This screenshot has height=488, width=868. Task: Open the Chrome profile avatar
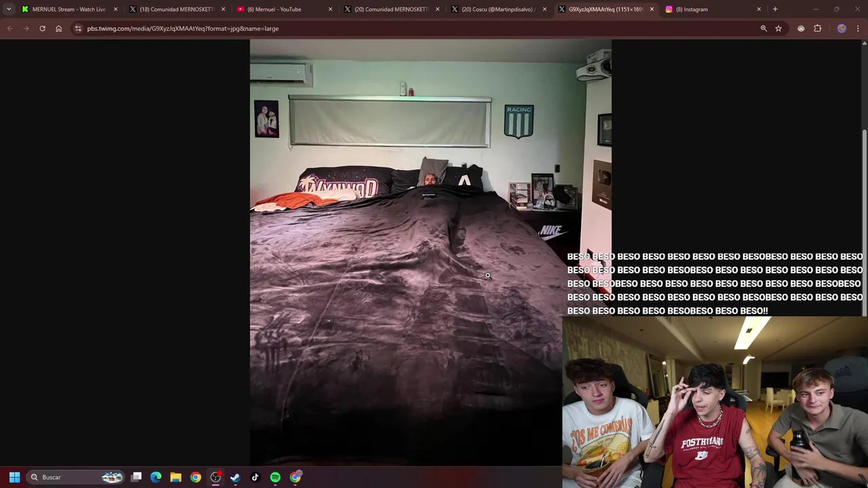842,28
